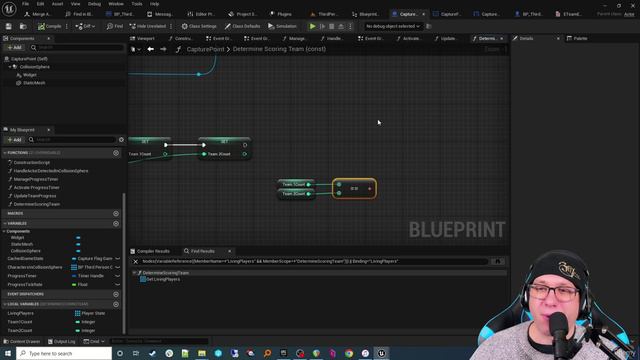This screenshot has width=640, height=360.
Task: Select StaticMesh component in tree
Action: (34, 83)
